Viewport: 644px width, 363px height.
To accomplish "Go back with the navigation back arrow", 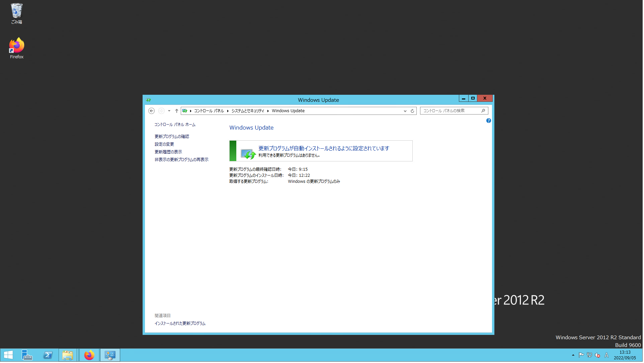I will coord(152,111).
